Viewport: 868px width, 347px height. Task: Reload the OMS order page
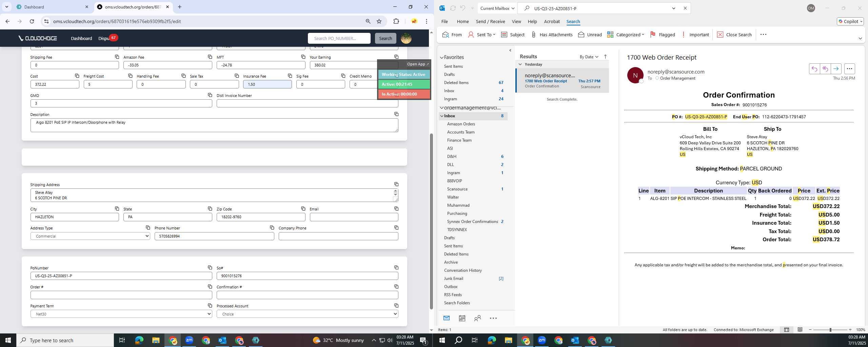pyautogui.click(x=32, y=21)
